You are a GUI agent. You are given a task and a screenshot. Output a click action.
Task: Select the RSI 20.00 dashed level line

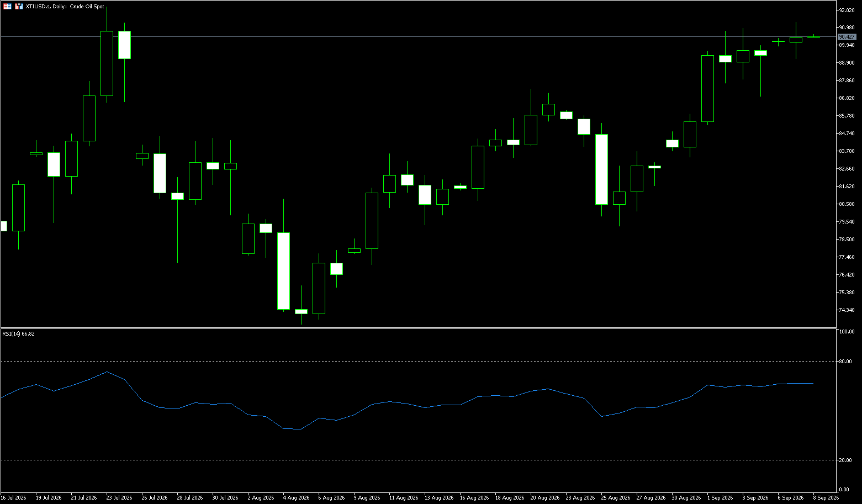click(418, 460)
